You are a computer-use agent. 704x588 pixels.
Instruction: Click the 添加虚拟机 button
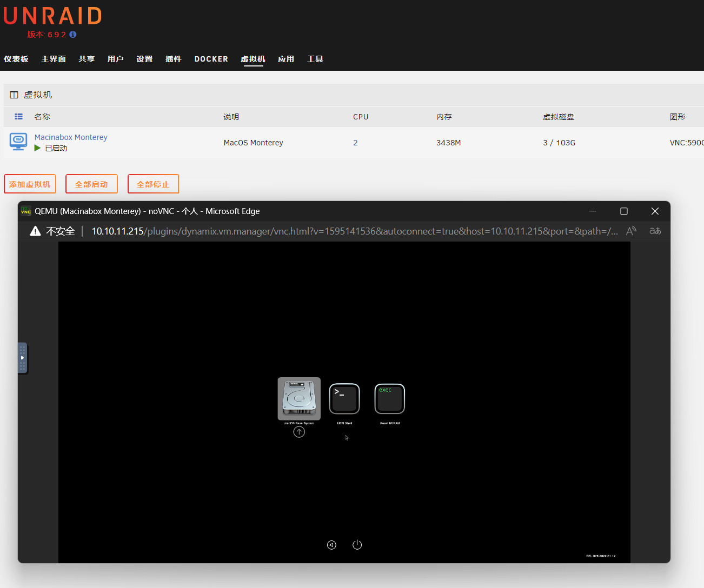click(30, 184)
